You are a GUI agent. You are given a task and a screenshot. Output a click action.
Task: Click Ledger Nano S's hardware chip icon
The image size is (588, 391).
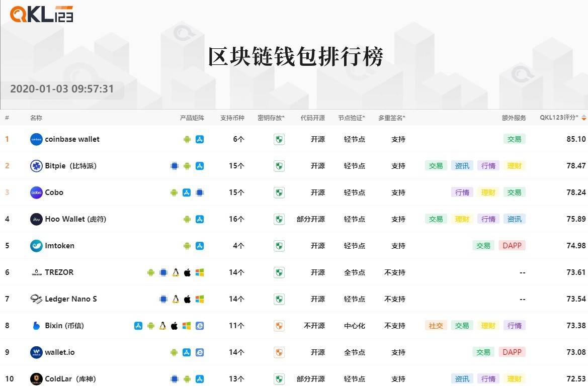163,299
